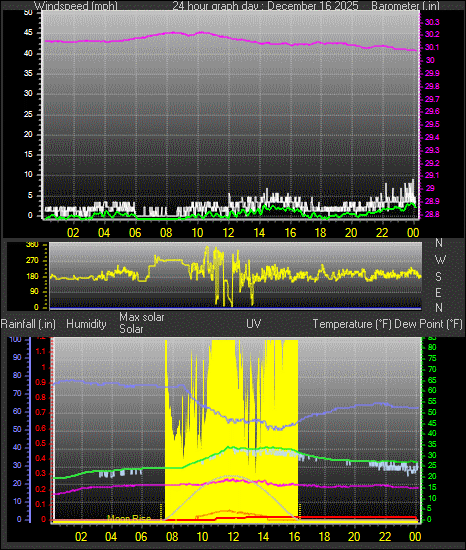The image size is (466, 550).
Task: Select the 29.6 barometer axis value
Action: (432, 111)
